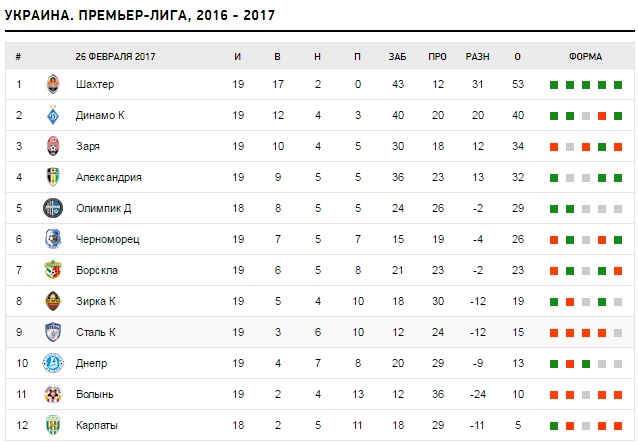Sort standings by ЗАБ column header

tap(397, 56)
